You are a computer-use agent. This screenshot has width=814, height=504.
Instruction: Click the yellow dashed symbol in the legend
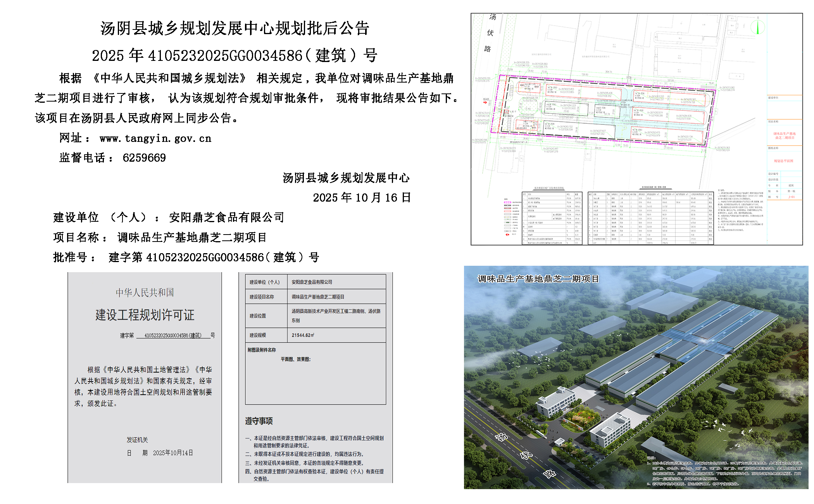click(507, 217)
